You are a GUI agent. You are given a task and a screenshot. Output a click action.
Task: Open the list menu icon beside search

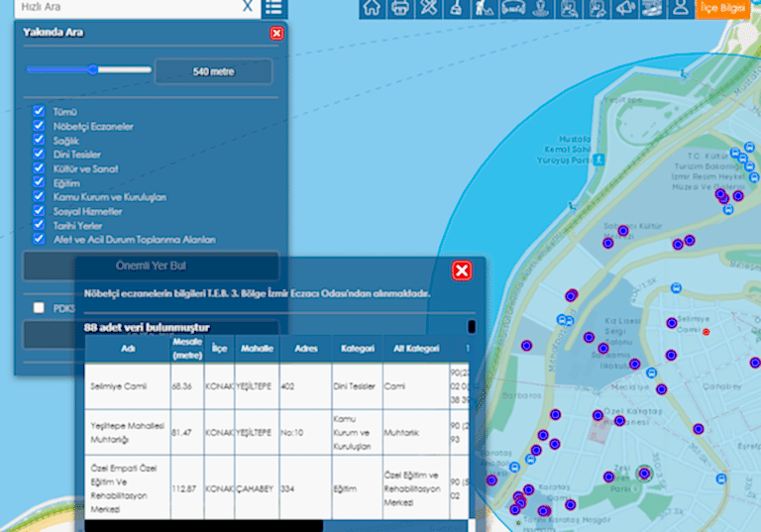click(273, 8)
